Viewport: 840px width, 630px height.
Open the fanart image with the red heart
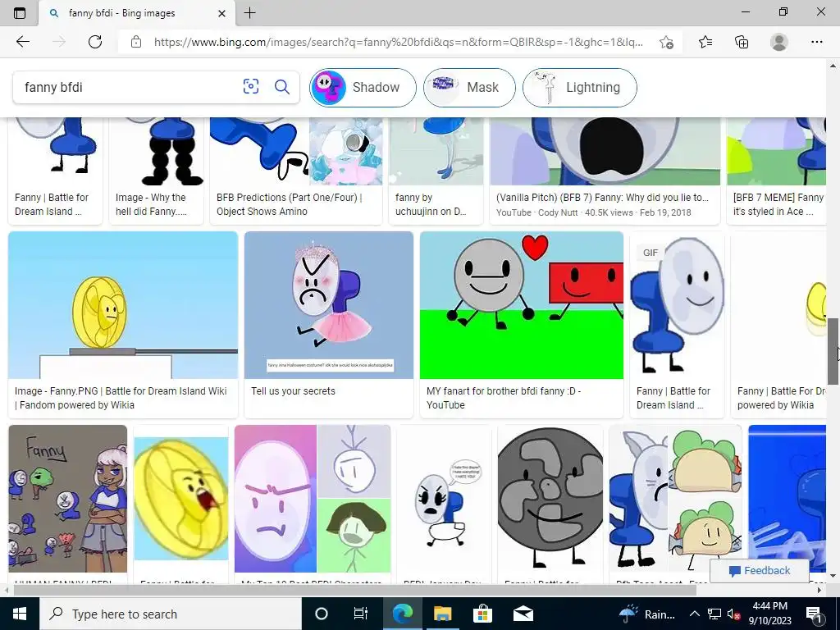click(521, 305)
